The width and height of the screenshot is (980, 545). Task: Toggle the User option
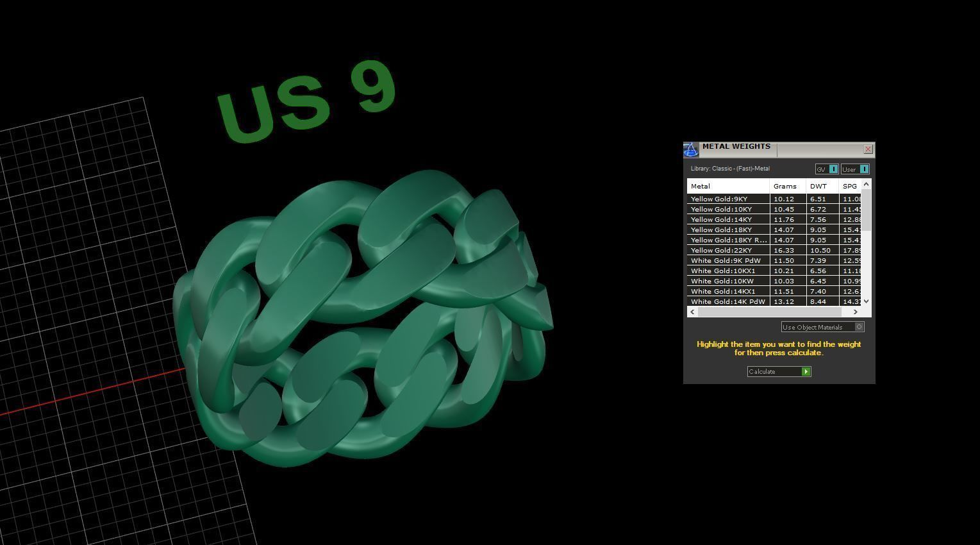point(855,169)
